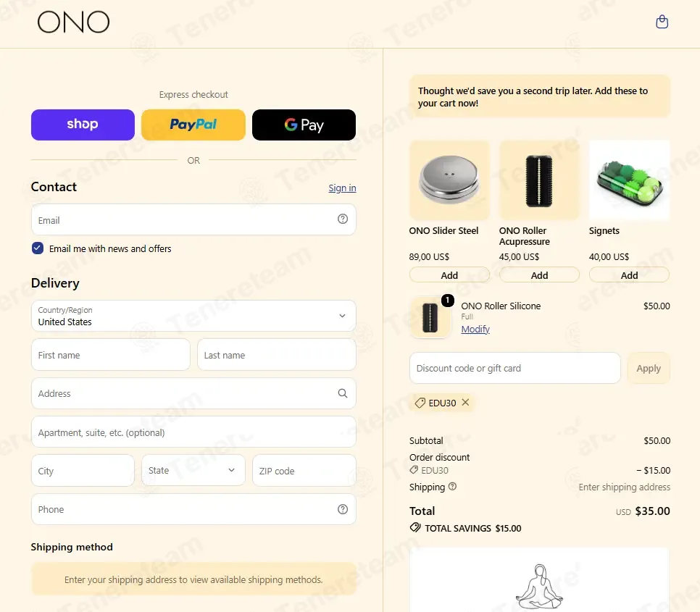700x612 pixels.
Task: Remove the EDU30 discount code tag
Action: click(465, 403)
